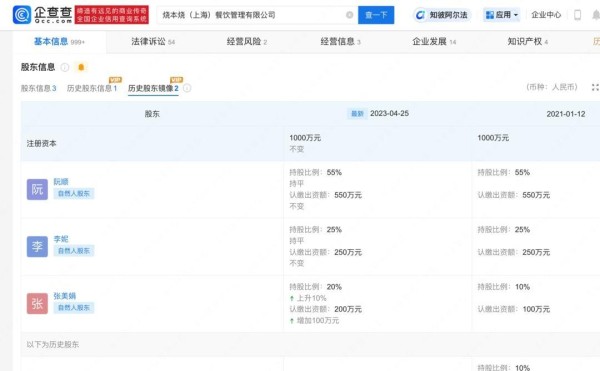Click the Qcc.com logo icon
The image size is (600, 371).
click(x=22, y=15)
